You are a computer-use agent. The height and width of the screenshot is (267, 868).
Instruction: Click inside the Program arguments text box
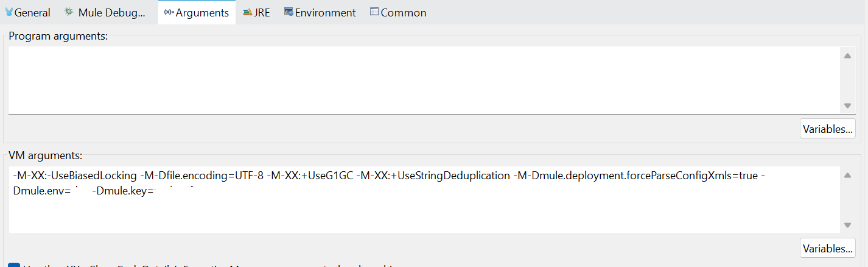pos(420,79)
